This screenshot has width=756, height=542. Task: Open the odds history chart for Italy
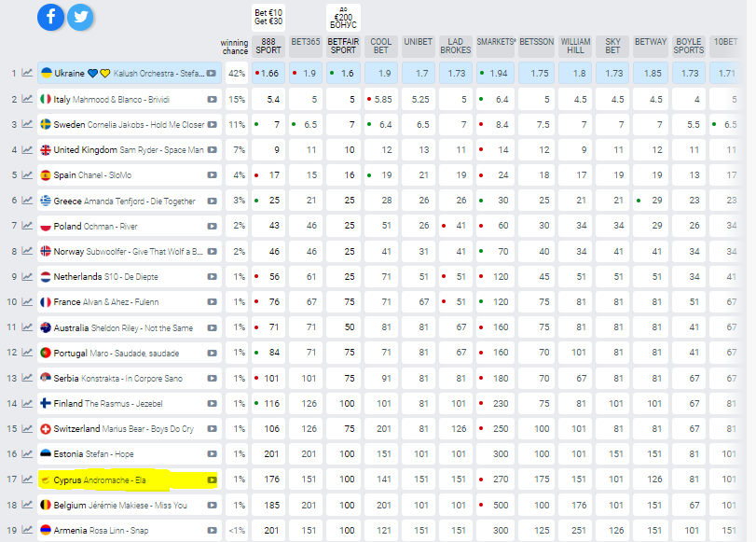click(27, 99)
